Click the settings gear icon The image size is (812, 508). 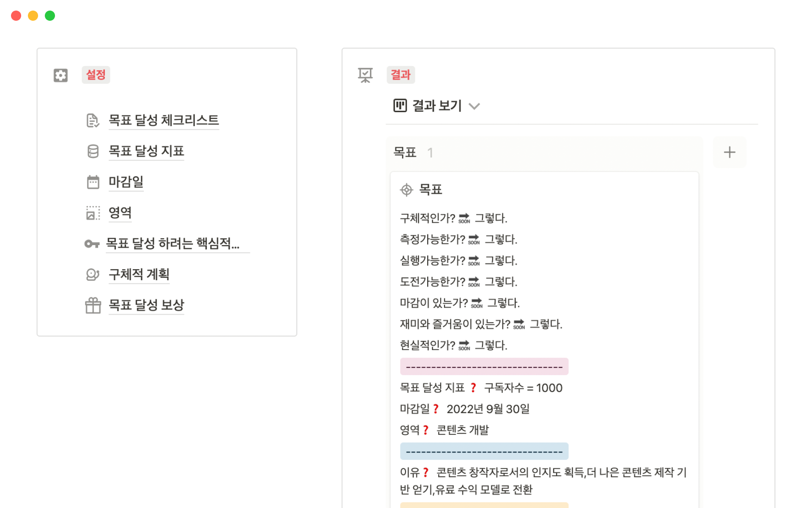pyautogui.click(x=60, y=75)
